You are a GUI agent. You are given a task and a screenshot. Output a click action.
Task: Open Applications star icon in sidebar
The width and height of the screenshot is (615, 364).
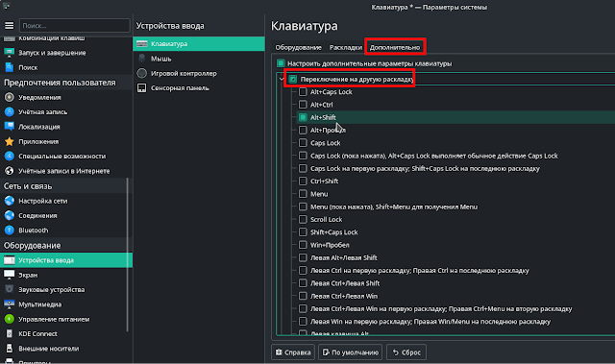coord(9,141)
